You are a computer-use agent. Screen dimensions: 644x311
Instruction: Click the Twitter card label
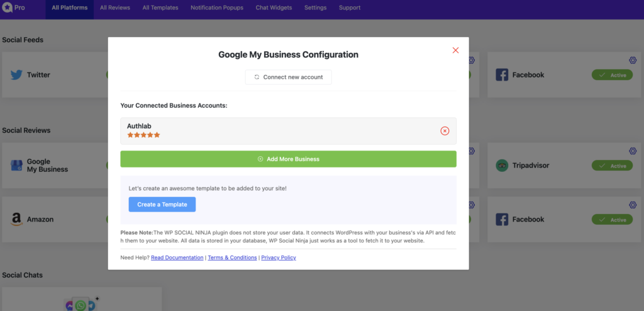(38, 75)
